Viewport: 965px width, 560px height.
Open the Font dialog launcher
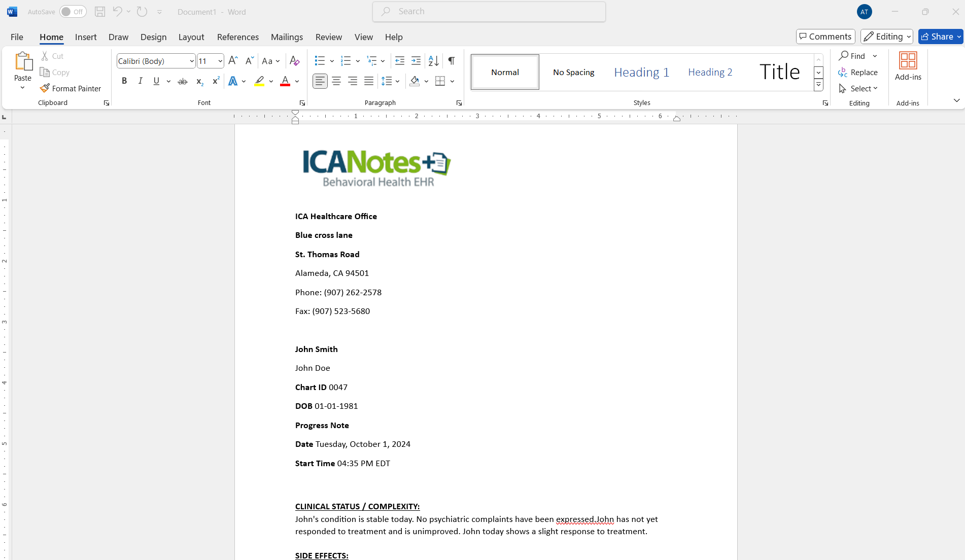click(302, 103)
